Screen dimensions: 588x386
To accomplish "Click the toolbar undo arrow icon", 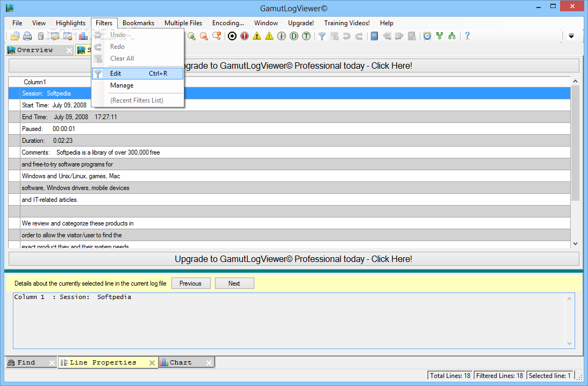I will (x=347, y=36).
